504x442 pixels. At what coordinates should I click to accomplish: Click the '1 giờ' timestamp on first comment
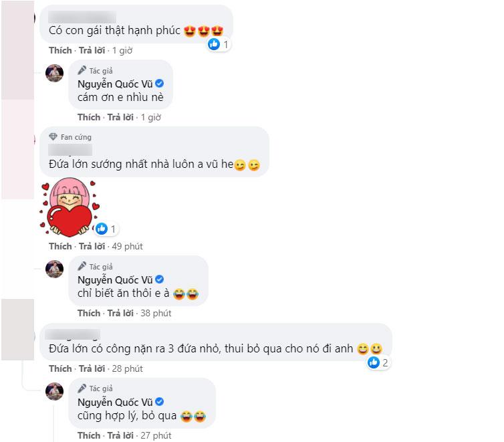(x=122, y=50)
